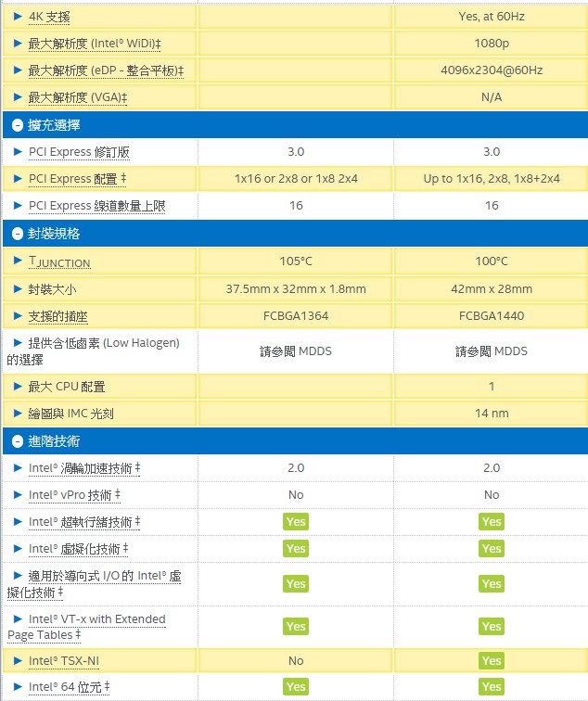Expand the 封裝大小 row arrow
This screenshot has height=701, width=588.
click(x=18, y=288)
